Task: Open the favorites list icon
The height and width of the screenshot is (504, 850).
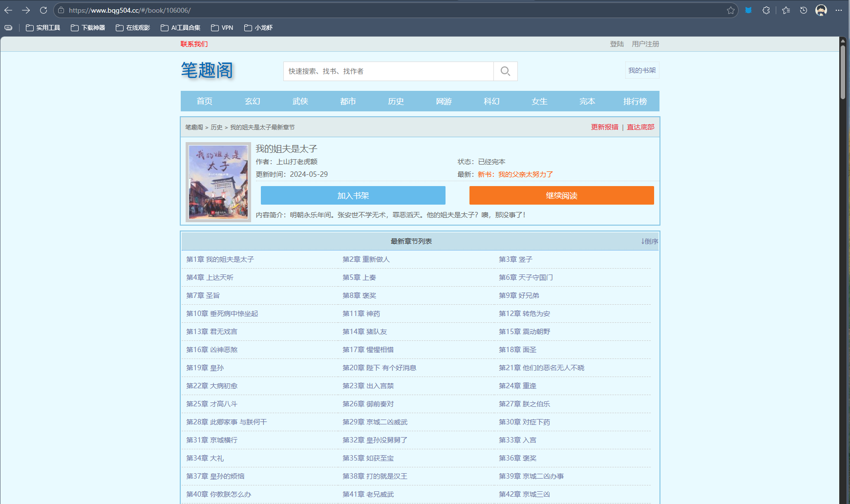Action: (x=786, y=10)
